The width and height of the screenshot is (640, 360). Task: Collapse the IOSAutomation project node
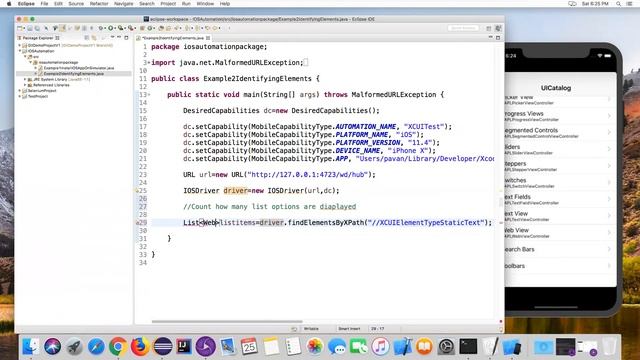(x=20, y=51)
